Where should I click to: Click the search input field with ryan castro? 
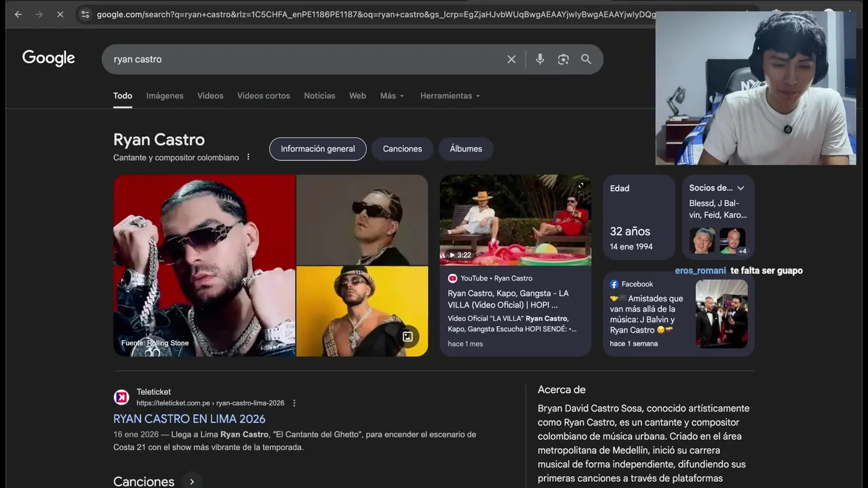[x=305, y=60]
